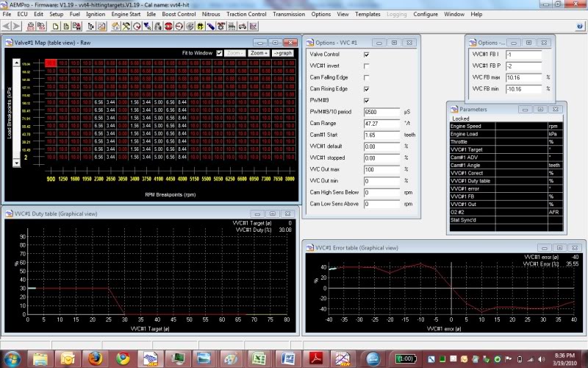Image resolution: width=588 pixels, height=368 pixels.
Task: Click the gear shift pattern toolbar icon
Action: click(x=232, y=26)
